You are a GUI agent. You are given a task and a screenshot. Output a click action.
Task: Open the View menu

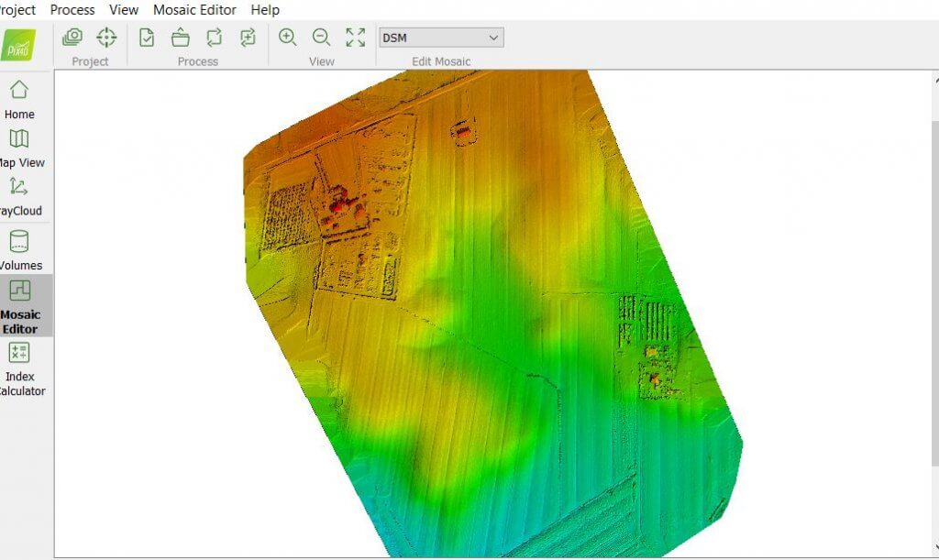pos(124,9)
